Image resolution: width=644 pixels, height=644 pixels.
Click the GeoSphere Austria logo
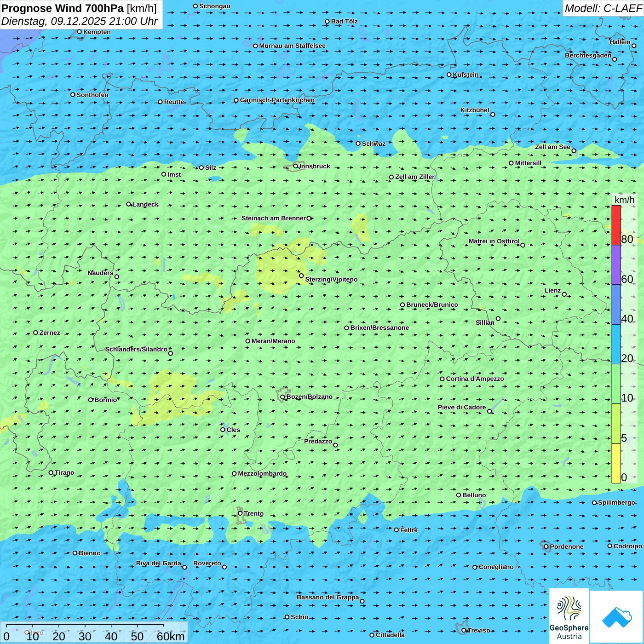pos(569,616)
